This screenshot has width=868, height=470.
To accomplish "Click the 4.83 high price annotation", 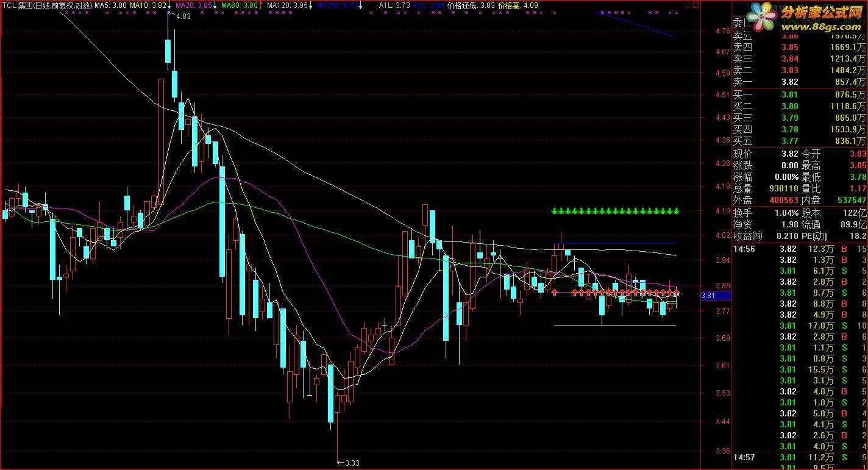I will [x=183, y=16].
